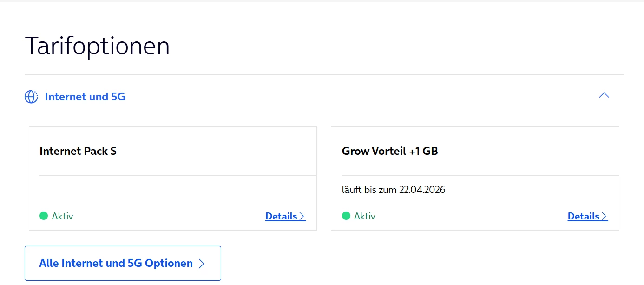
Task: Click the horizontal divider below Tarifoptionen heading
Action: click(x=324, y=74)
